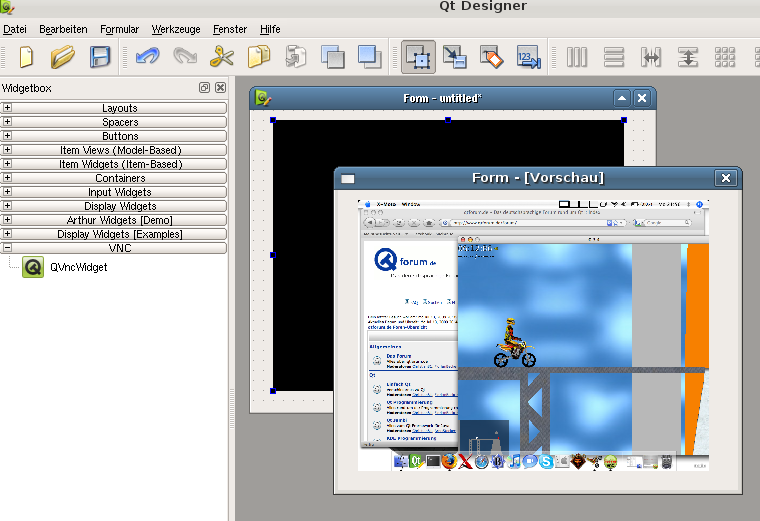Click the Widgetbox panel title
The image size is (760, 521).
coord(27,88)
